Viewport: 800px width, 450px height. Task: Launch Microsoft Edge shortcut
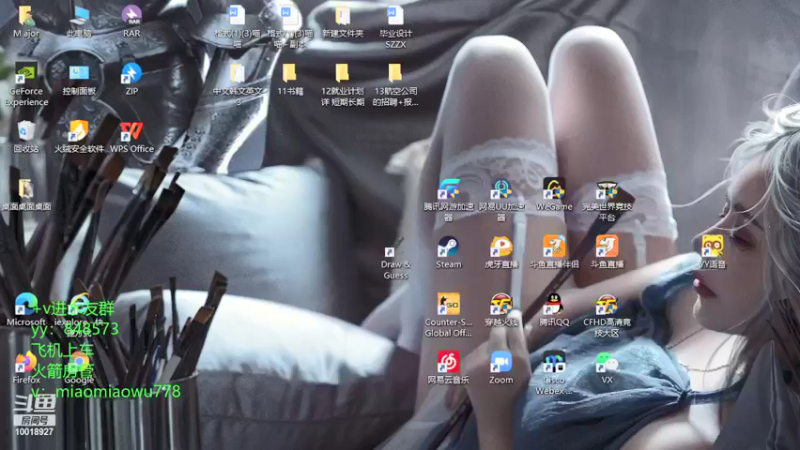tap(26, 310)
